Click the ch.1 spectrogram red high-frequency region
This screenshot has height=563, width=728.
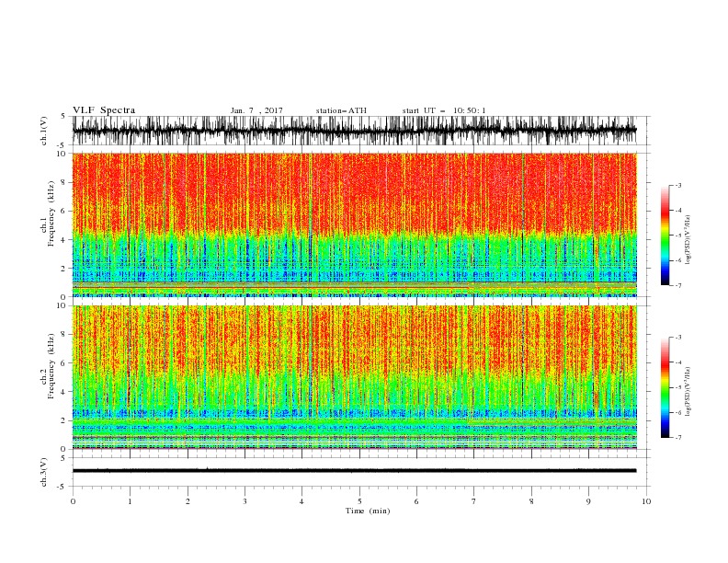(354, 193)
